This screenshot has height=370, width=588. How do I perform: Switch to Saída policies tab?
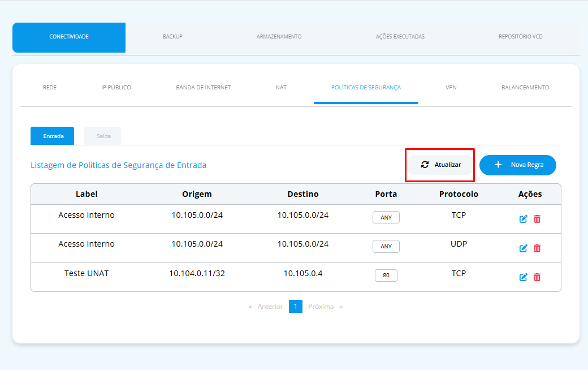pyautogui.click(x=103, y=136)
